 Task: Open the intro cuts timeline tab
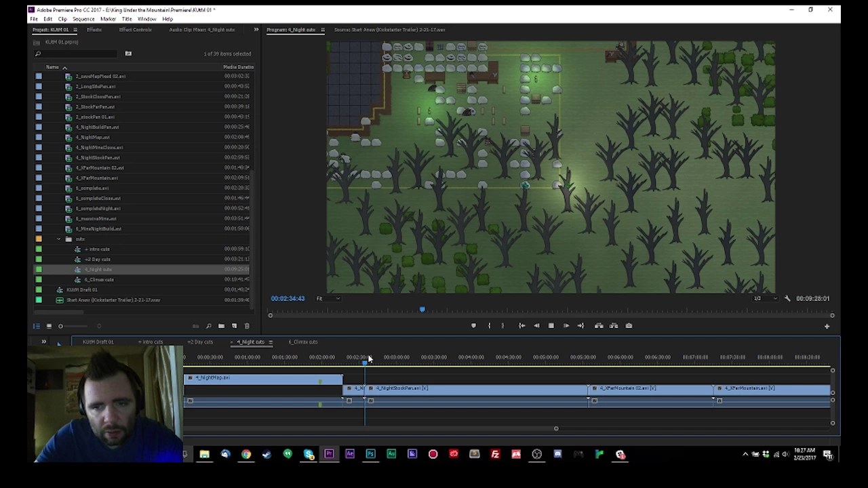pos(151,342)
